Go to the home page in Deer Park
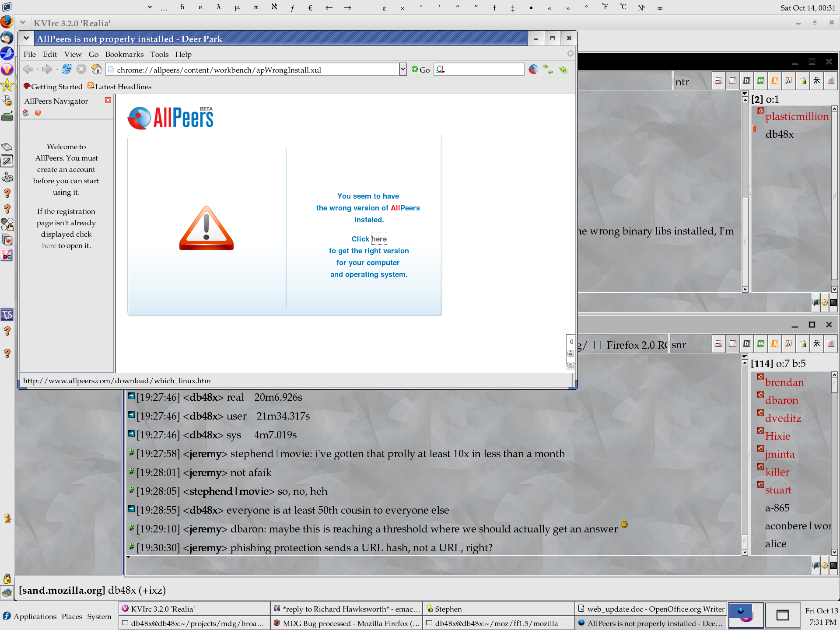840x630 pixels. click(97, 69)
